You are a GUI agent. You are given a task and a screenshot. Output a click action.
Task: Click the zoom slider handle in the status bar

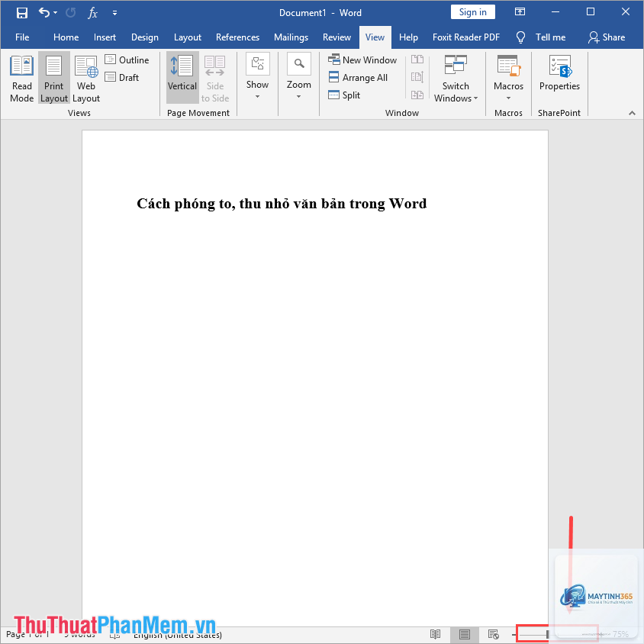click(547, 635)
